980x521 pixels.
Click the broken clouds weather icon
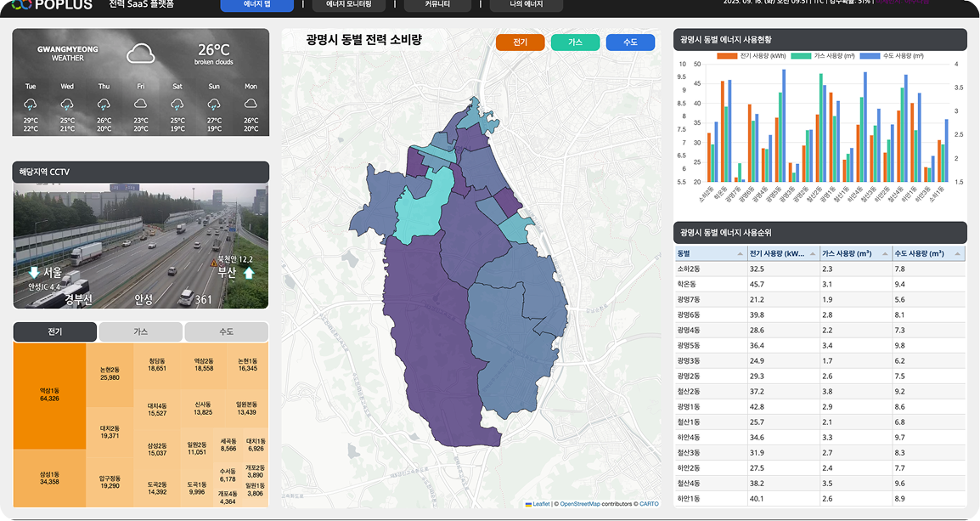point(140,54)
